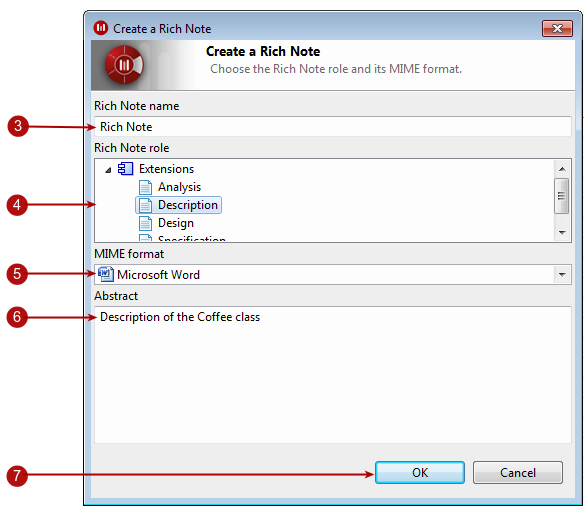Click the Description document icon
584x509 pixels.
tap(145, 205)
